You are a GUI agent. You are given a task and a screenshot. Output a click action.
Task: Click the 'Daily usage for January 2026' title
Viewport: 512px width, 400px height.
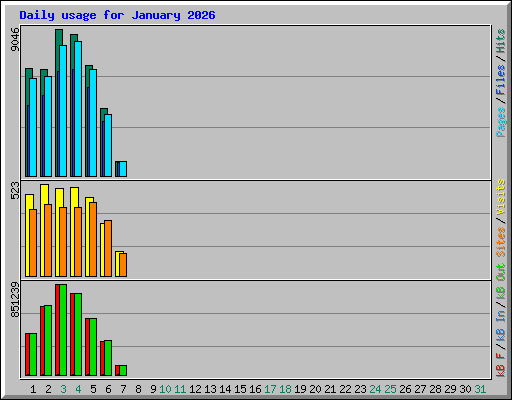pyautogui.click(x=117, y=16)
